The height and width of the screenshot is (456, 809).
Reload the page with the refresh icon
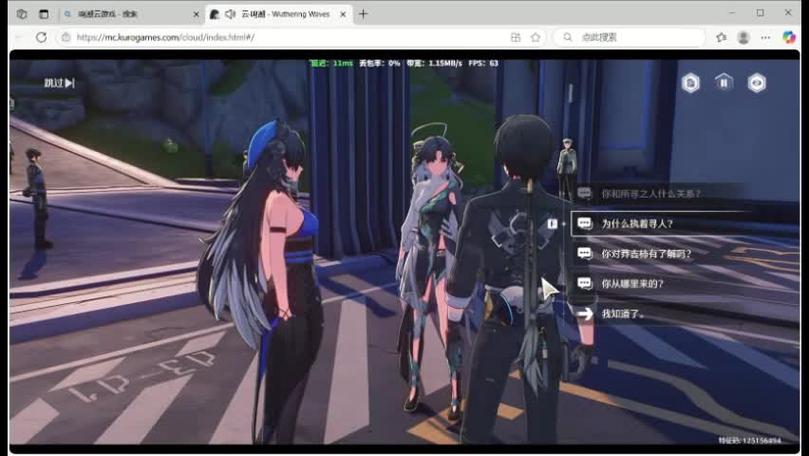(x=41, y=37)
